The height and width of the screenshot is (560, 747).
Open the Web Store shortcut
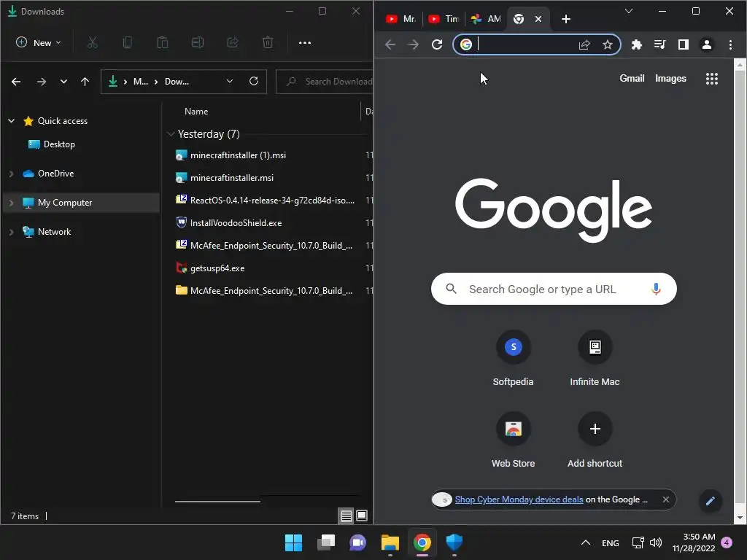click(513, 440)
